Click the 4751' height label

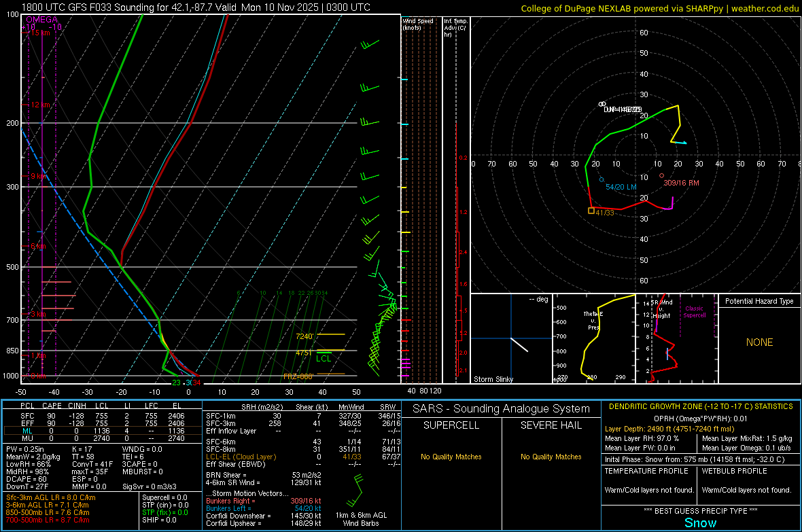click(x=304, y=353)
